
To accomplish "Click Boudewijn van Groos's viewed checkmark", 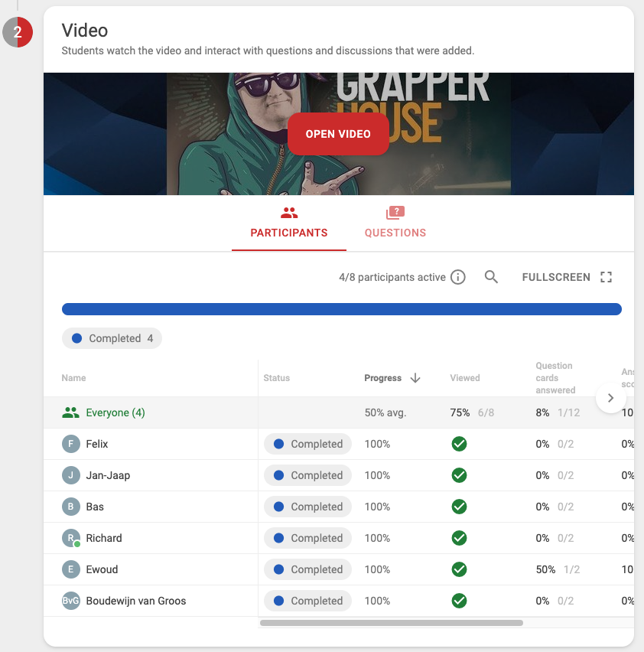I will pos(459,601).
